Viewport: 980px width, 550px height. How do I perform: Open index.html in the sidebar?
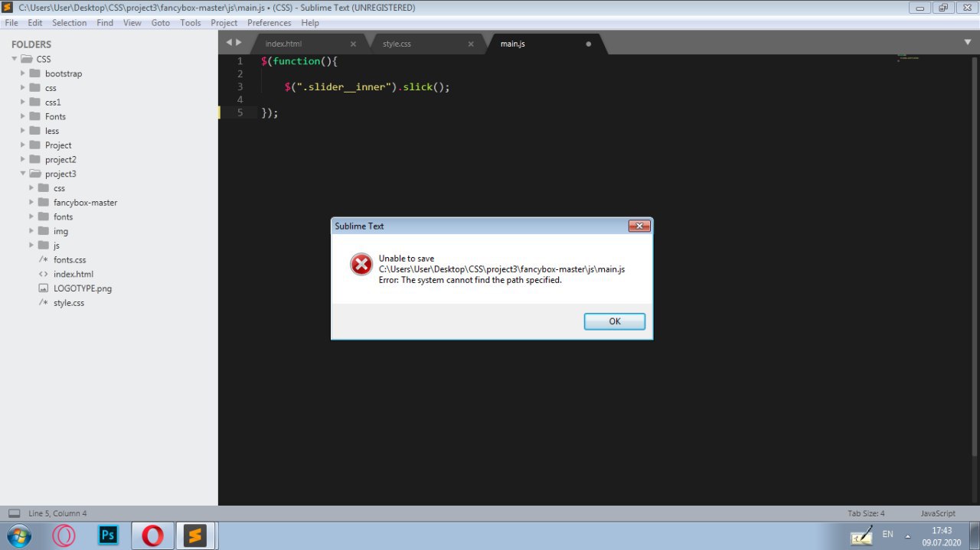pos(73,274)
